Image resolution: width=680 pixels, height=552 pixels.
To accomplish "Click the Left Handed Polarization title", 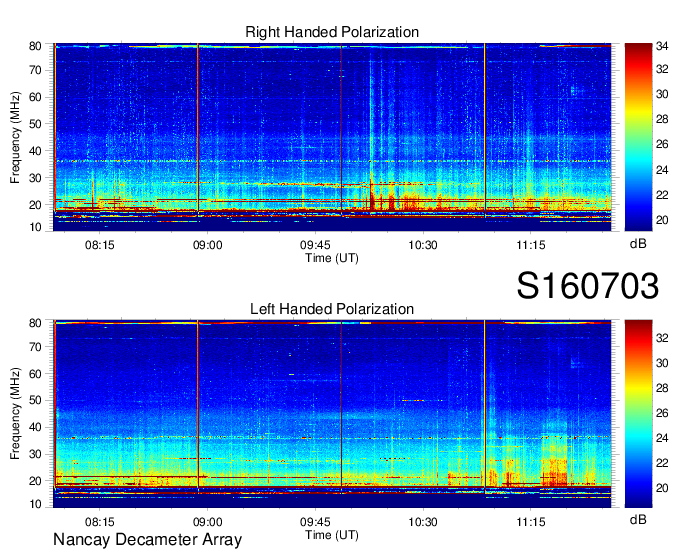I will 332,309.
